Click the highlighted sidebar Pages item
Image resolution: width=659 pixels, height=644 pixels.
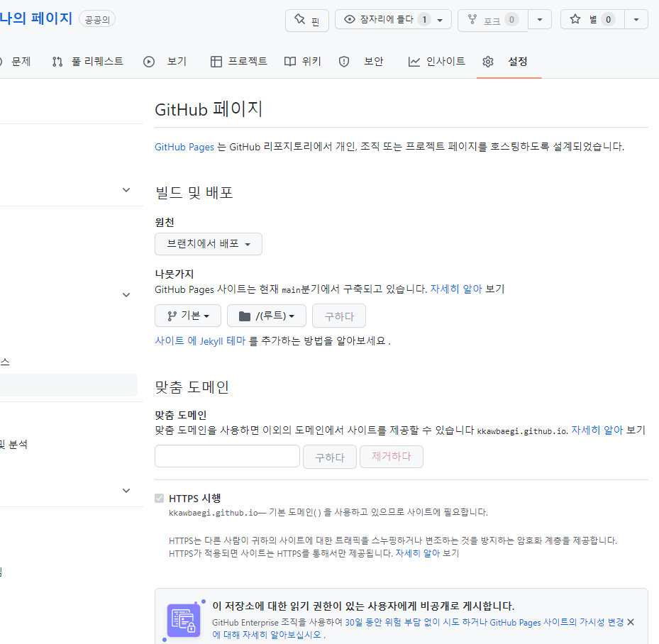pos(69,385)
